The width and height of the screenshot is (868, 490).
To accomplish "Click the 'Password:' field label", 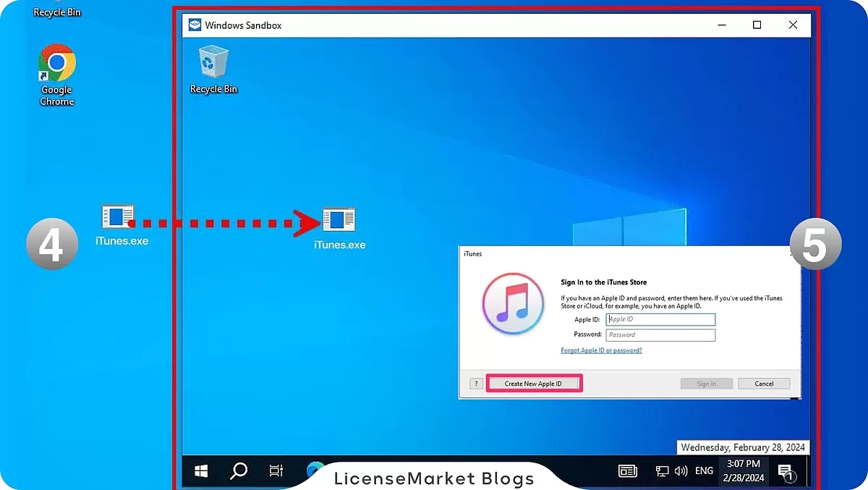I will (588, 334).
